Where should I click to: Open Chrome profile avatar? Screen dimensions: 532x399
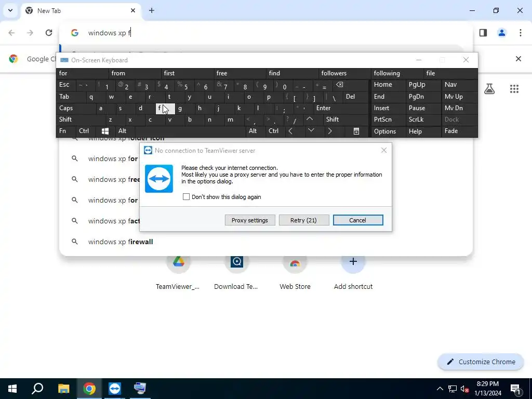pyautogui.click(x=502, y=33)
